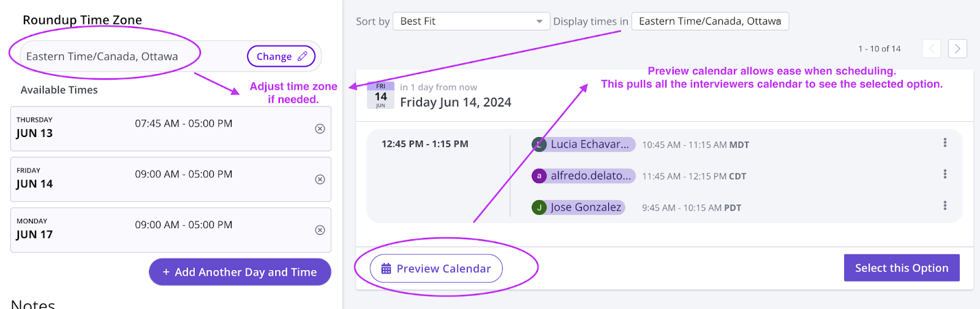Click Select this Option button
The width and height of the screenshot is (980, 309).
coord(902,268)
